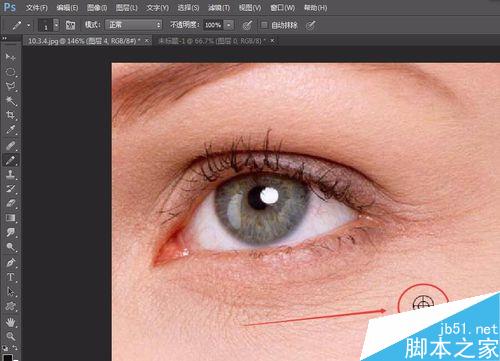Click the opacity 100% input field
The image size is (500, 361).
point(214,25)
